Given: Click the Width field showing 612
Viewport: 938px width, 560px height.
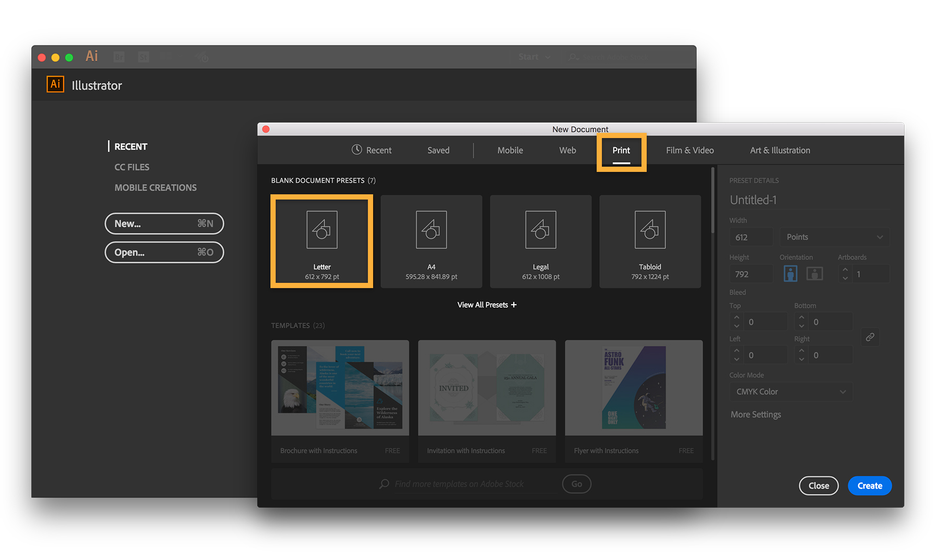Looking at the screenshot, I should point(751,237).
